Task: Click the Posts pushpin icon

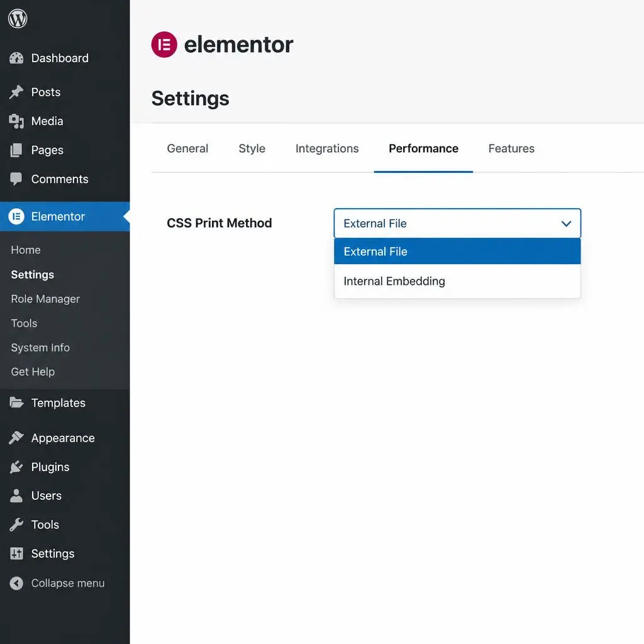Action: tap(16, 92)
